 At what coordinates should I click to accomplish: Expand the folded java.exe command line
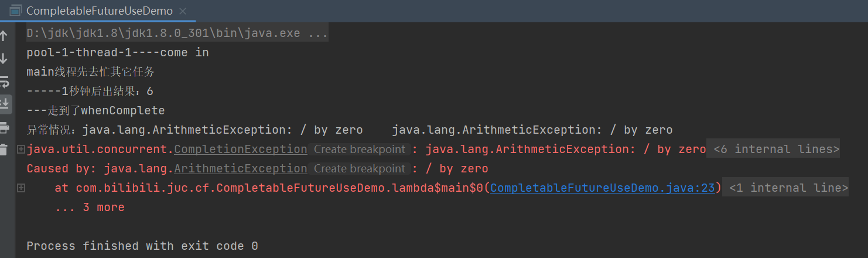(x=177, y=33)
